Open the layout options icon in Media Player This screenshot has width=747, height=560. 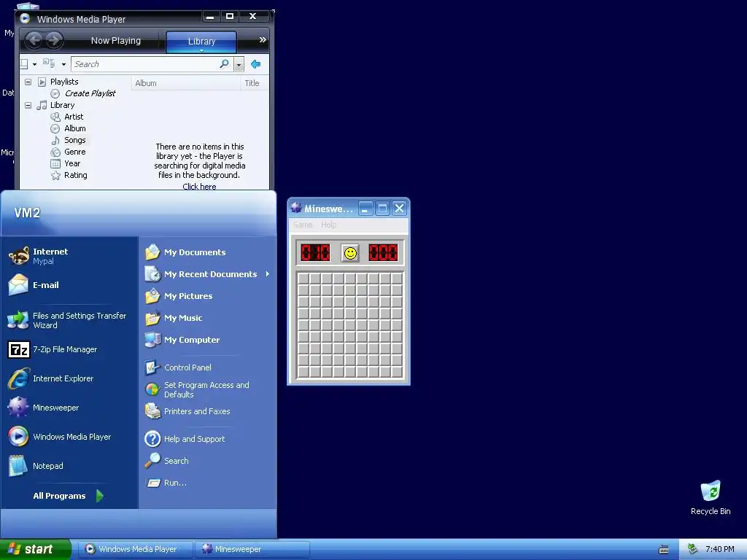(x=24, y=64)
